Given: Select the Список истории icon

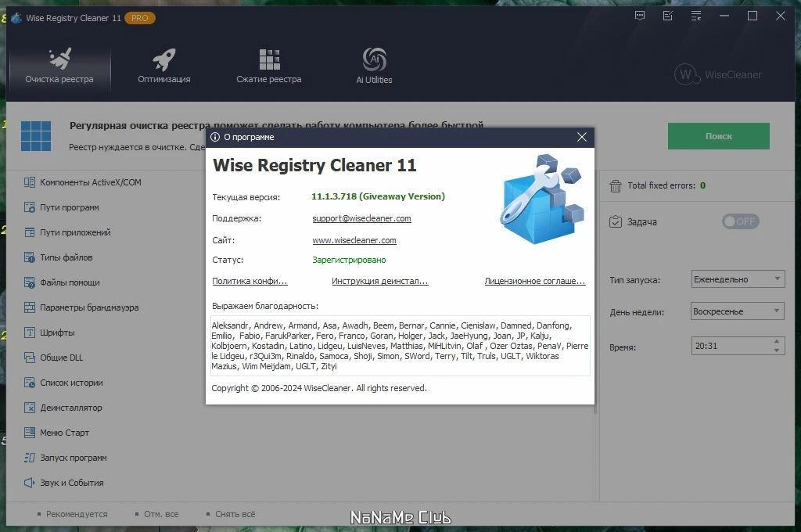Looking at the screenshot, I should 30,383.
